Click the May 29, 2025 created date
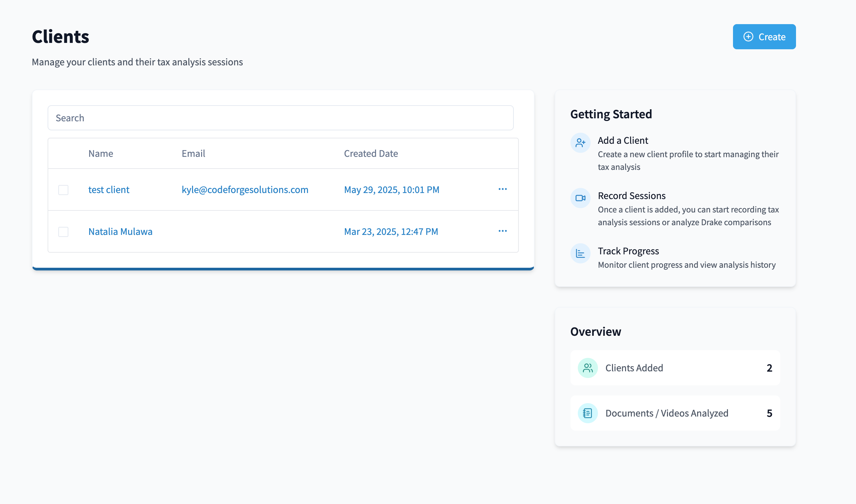Image resolution: width=856 pixels, height=504 pixels. coord(391,190)
